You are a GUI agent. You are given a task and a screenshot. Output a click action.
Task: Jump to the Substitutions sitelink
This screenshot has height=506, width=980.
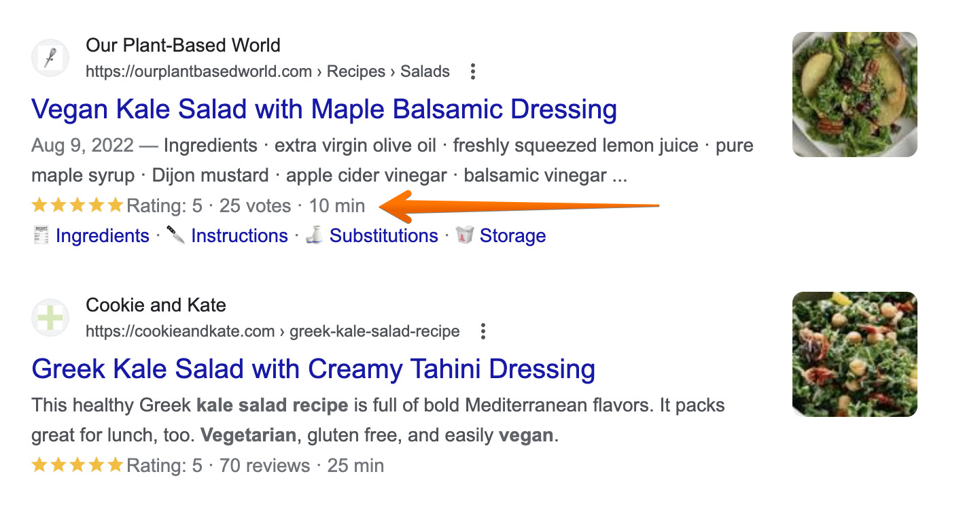[383, 236]
